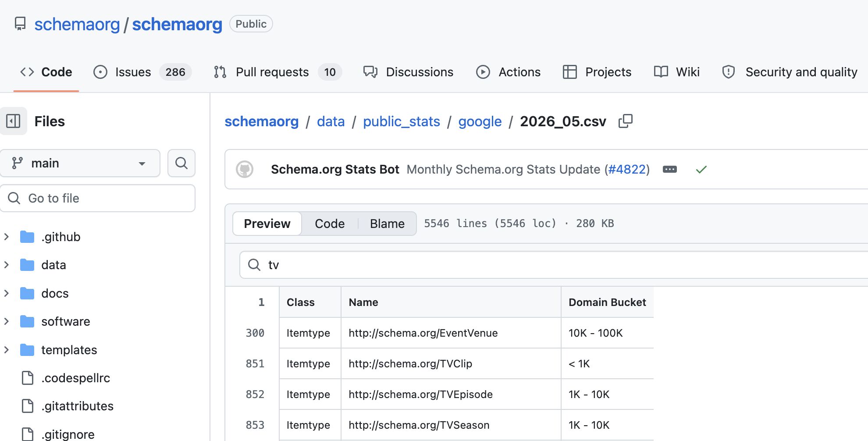Open the Wiki tab
This screenshot has width=868, height=441.
[x=676, y=72]
